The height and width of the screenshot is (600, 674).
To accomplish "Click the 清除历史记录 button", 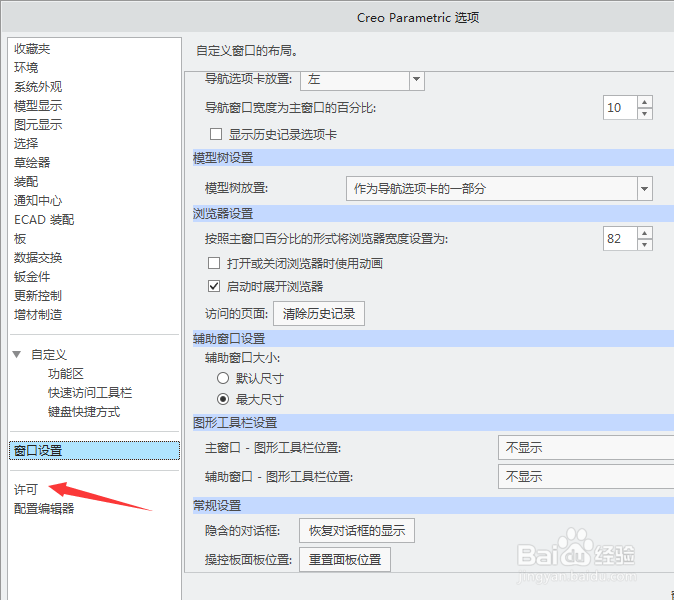I will [x=319, y=313].
